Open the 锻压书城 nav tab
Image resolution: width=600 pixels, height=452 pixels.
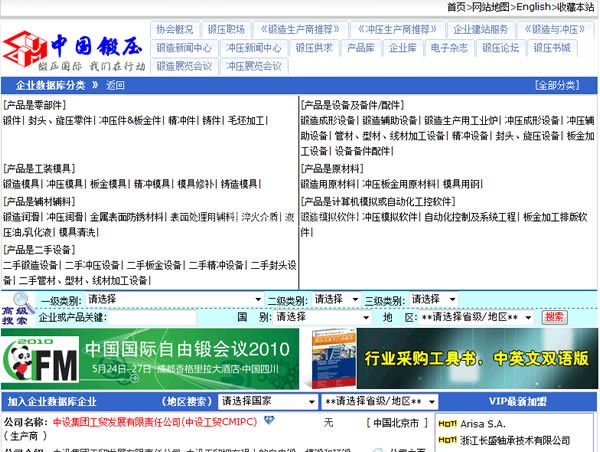(x=552, y=48)
